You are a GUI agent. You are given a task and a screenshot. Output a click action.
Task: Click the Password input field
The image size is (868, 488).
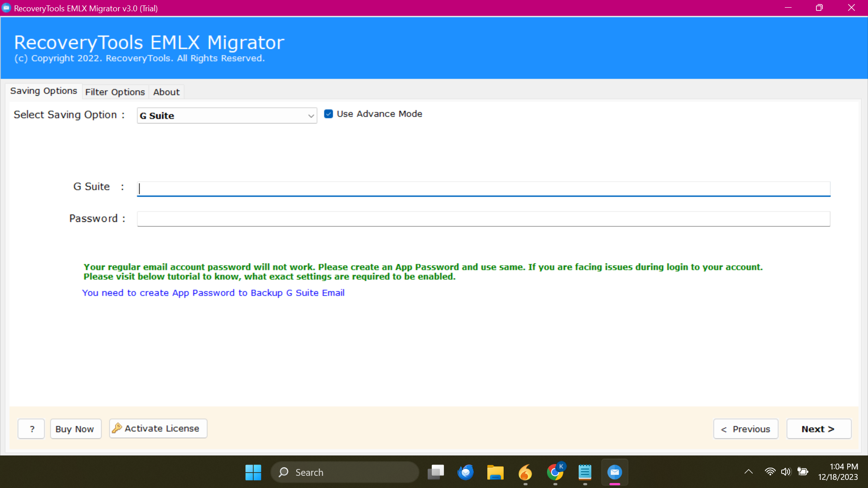(x=484, y=219)
